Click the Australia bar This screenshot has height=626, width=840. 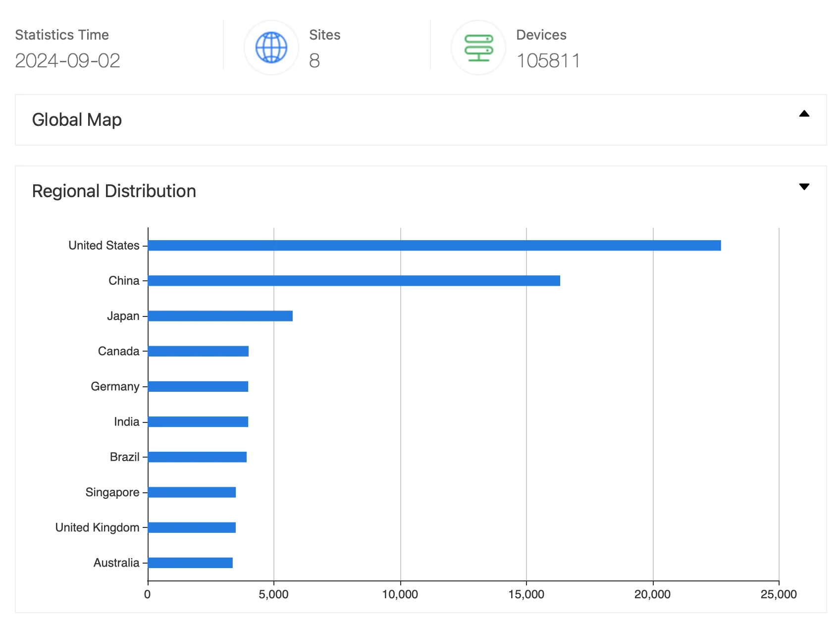tap(190, 563)
